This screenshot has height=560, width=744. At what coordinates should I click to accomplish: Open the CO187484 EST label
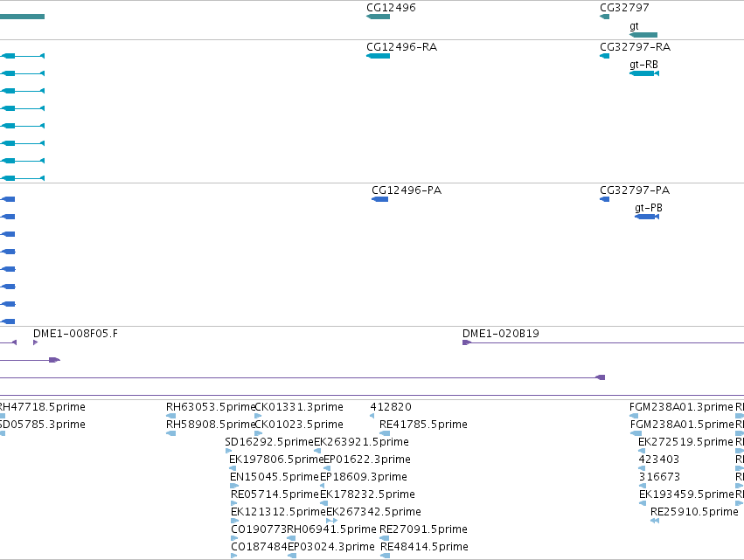pos(259,547)
